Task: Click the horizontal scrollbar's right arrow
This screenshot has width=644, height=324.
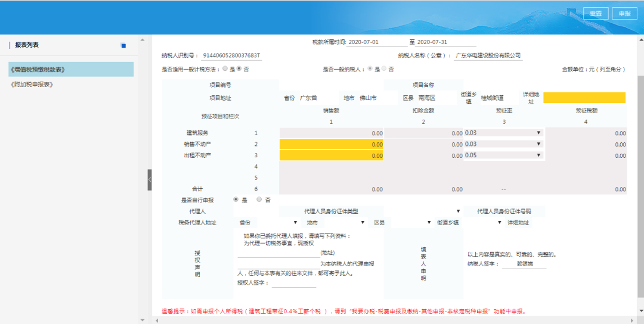Action: 632,320
